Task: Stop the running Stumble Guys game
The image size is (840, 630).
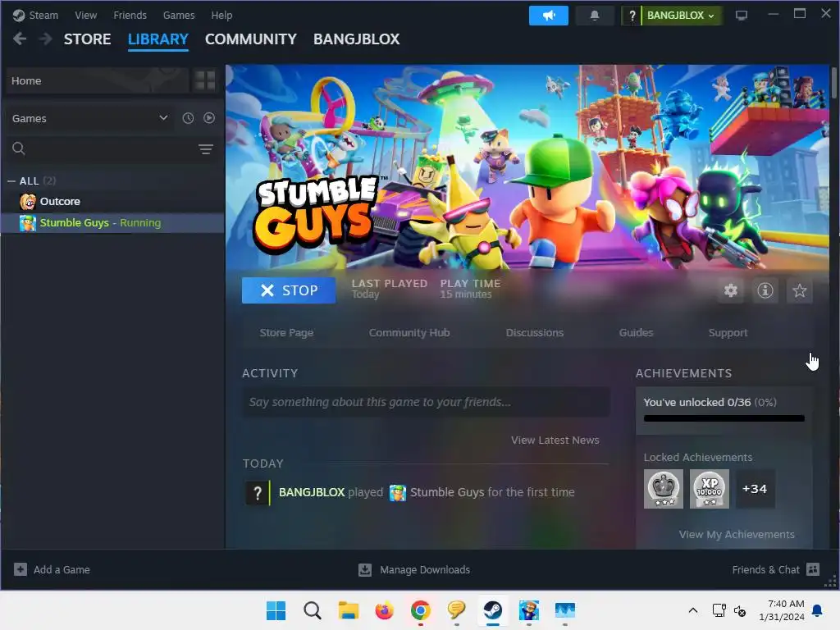Action: pyautogui.click(x=289, y=290)
